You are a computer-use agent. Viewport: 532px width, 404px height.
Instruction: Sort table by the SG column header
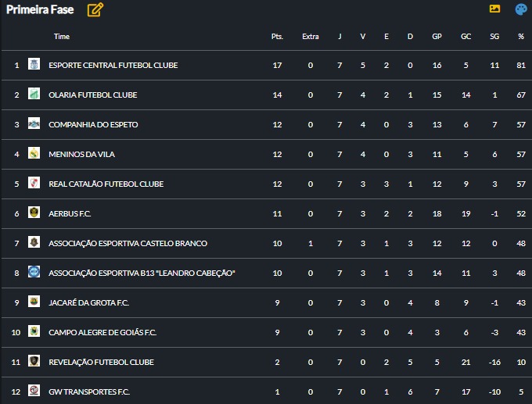494,37
